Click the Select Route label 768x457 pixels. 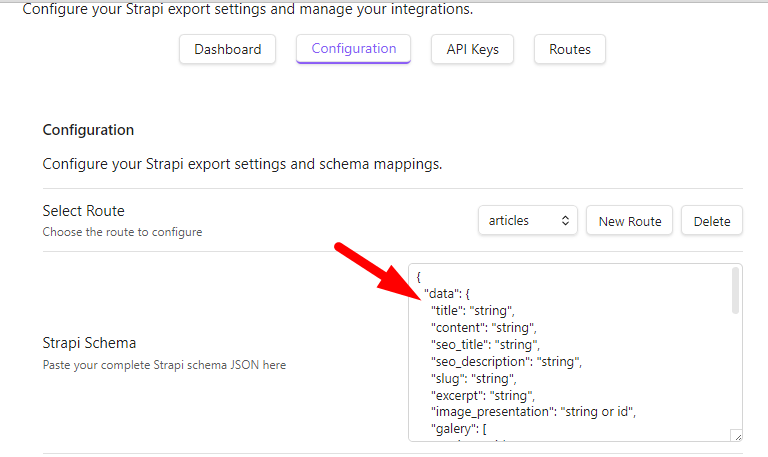(x=83, y=211)
